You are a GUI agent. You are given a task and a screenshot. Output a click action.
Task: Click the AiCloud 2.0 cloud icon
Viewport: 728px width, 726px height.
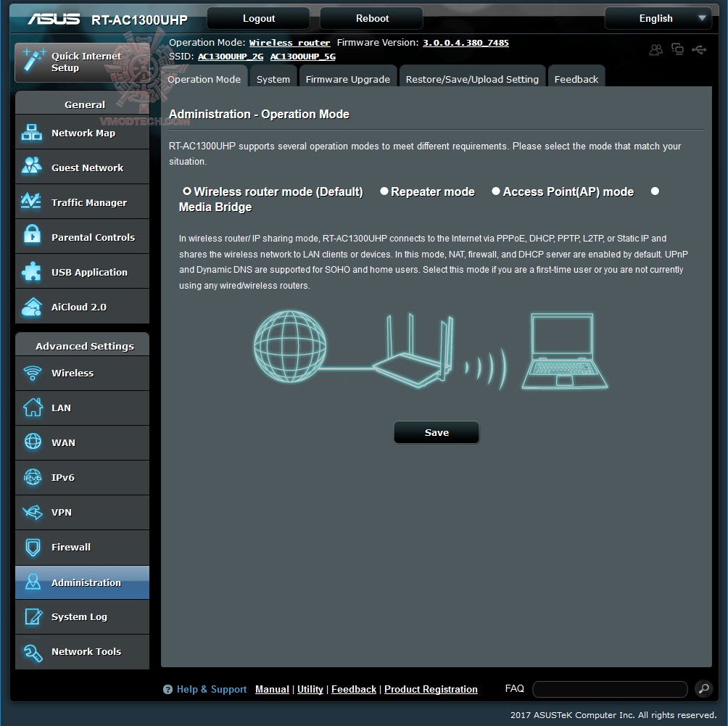pyautogui.click(x=32, y=307)
